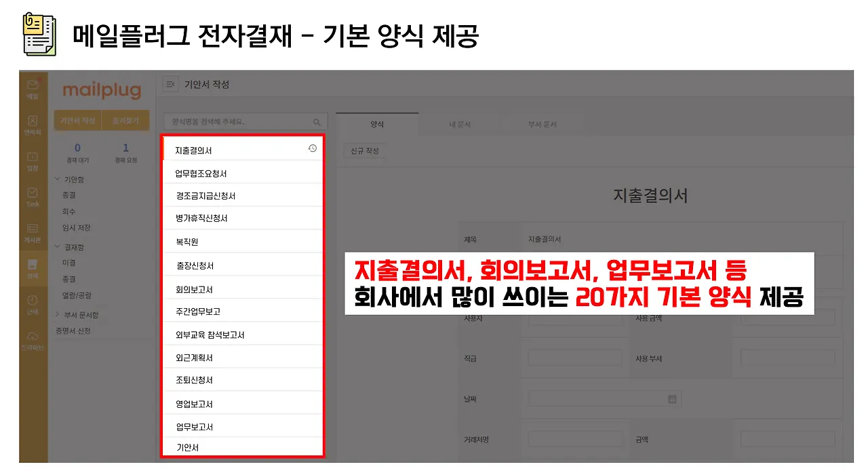Click the 거래처명 input field
Image resolution: width=868 pixels, height=469 pixels.
575,439
